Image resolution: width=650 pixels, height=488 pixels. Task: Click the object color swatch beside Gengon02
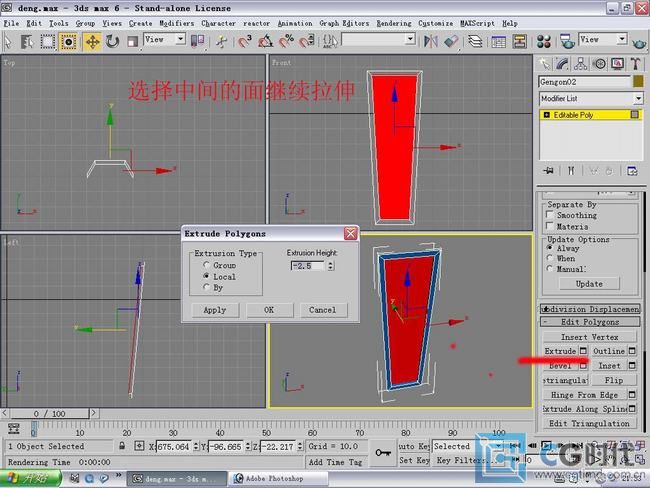[x=638, y=81]
